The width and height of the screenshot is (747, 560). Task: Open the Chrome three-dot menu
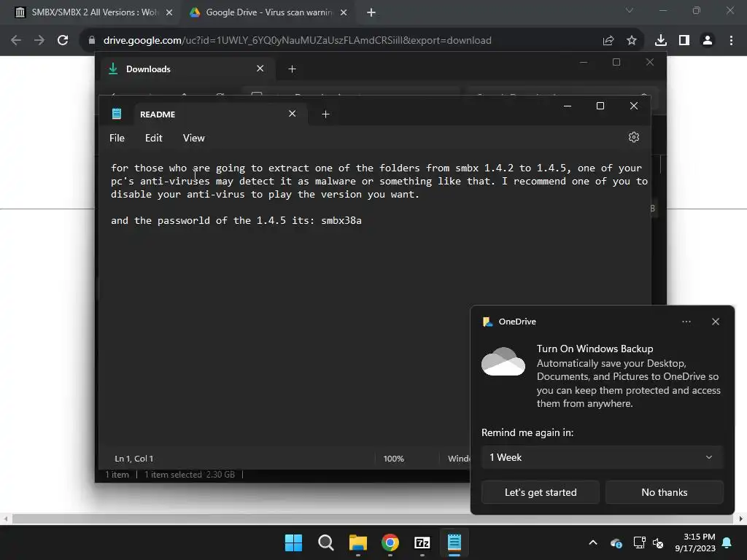click(x=731, y=41)
